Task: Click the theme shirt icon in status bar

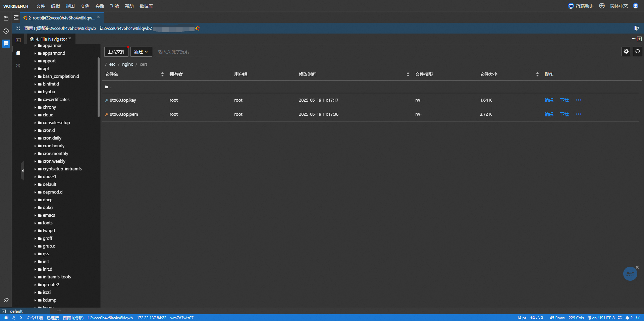Action: point(638,318)
